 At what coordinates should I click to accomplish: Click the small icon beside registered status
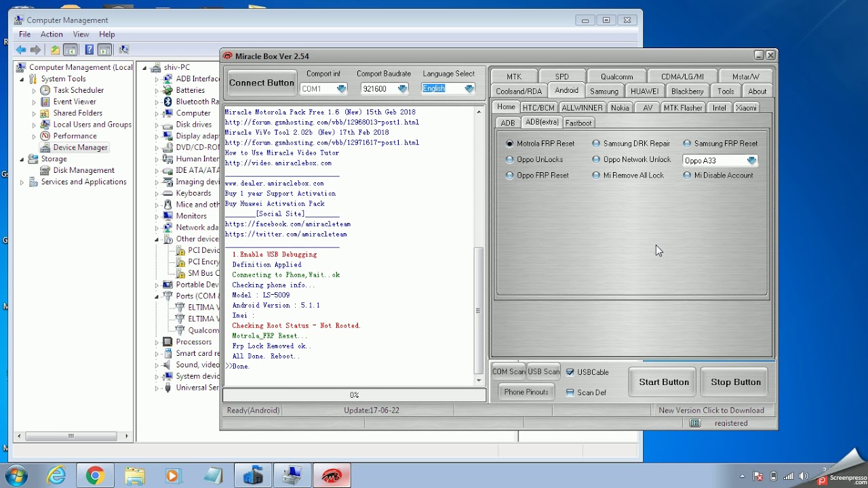695,423
